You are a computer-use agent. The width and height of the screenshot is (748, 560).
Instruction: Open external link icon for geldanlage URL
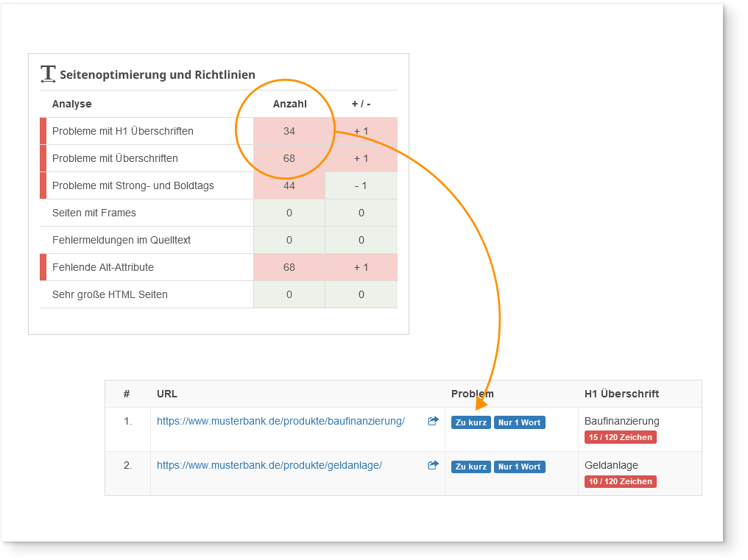click(433, 465)
